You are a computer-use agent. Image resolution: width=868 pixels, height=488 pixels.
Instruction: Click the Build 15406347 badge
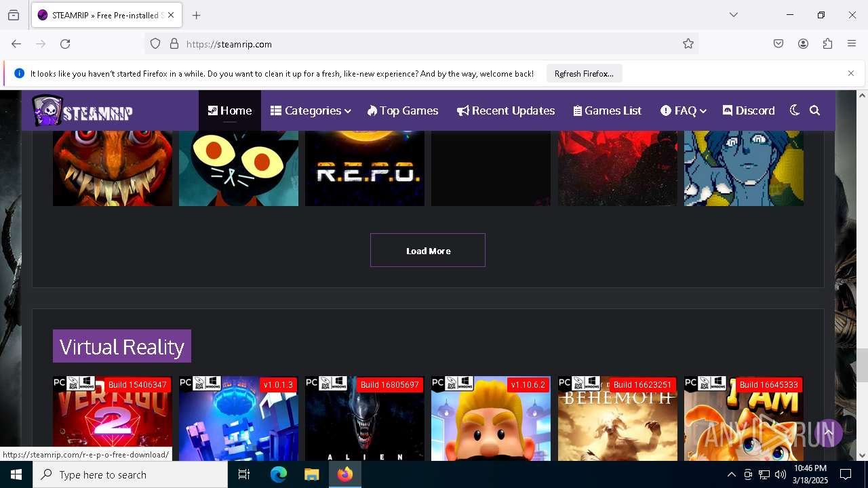pos(138,385)
